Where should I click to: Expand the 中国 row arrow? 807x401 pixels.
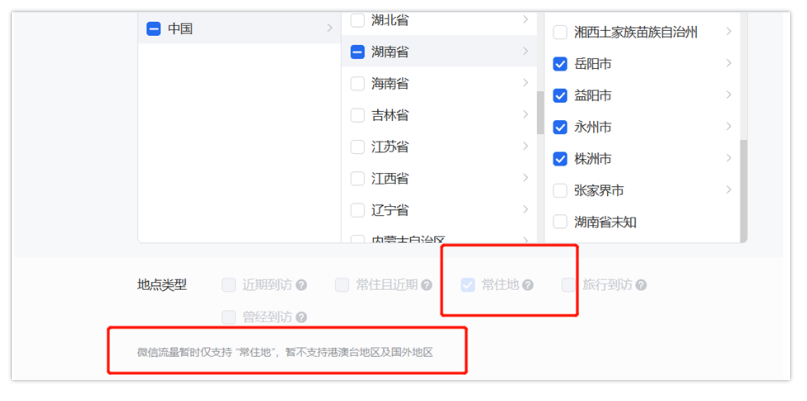[330, 28]
